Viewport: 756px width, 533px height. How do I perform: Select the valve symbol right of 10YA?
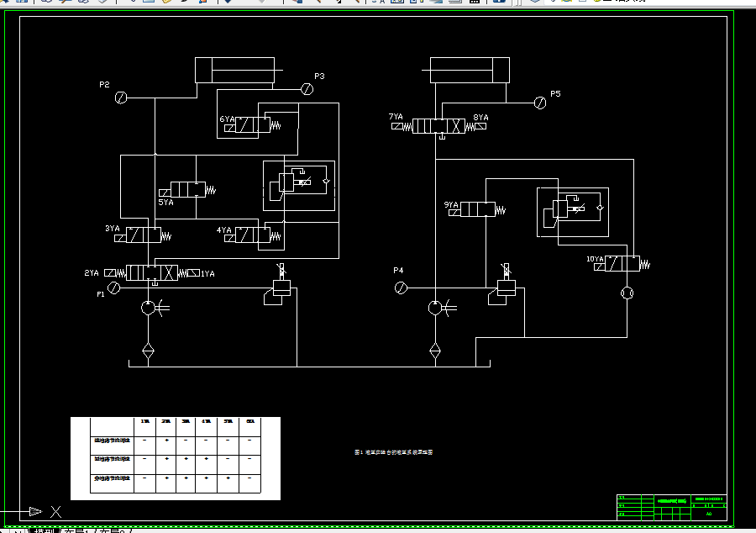tap(622, 264)
